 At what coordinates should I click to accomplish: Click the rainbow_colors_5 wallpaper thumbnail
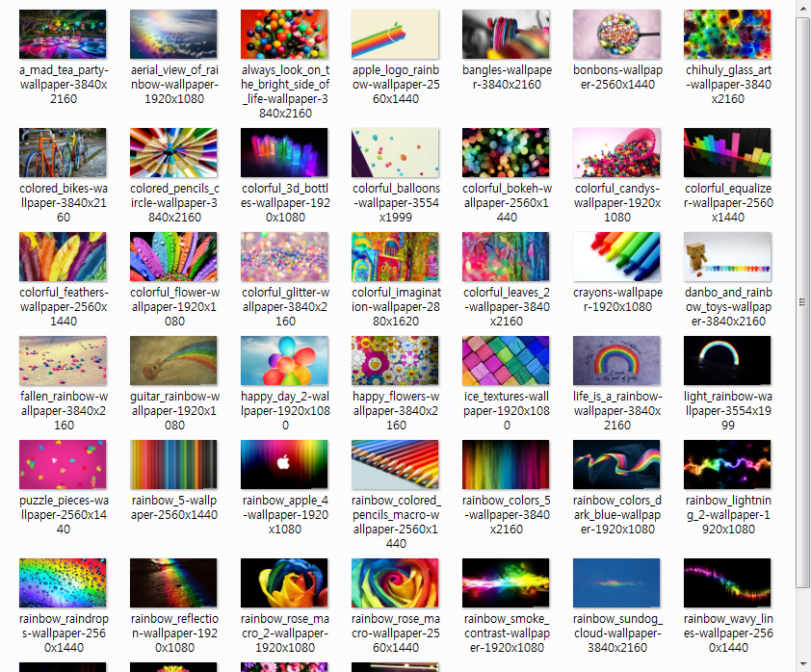[x=506, y=464]
